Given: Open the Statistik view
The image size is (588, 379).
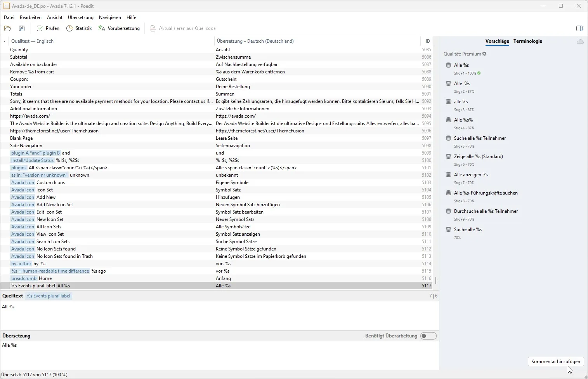Looking at the screenshot, I should tap(79, 28).
